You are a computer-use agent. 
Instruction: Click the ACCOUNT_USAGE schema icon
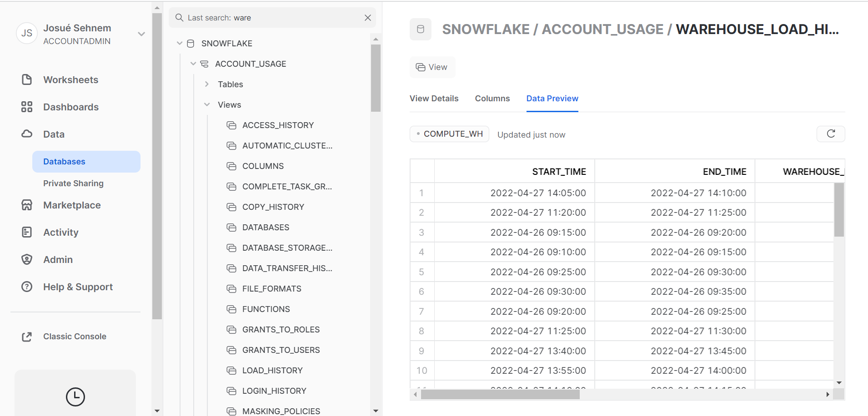(205, 64)
